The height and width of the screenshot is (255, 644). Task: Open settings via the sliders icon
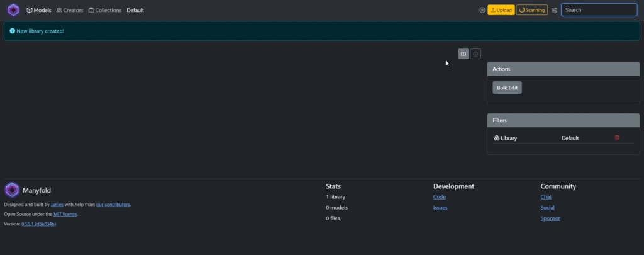(x=554, y=10)
